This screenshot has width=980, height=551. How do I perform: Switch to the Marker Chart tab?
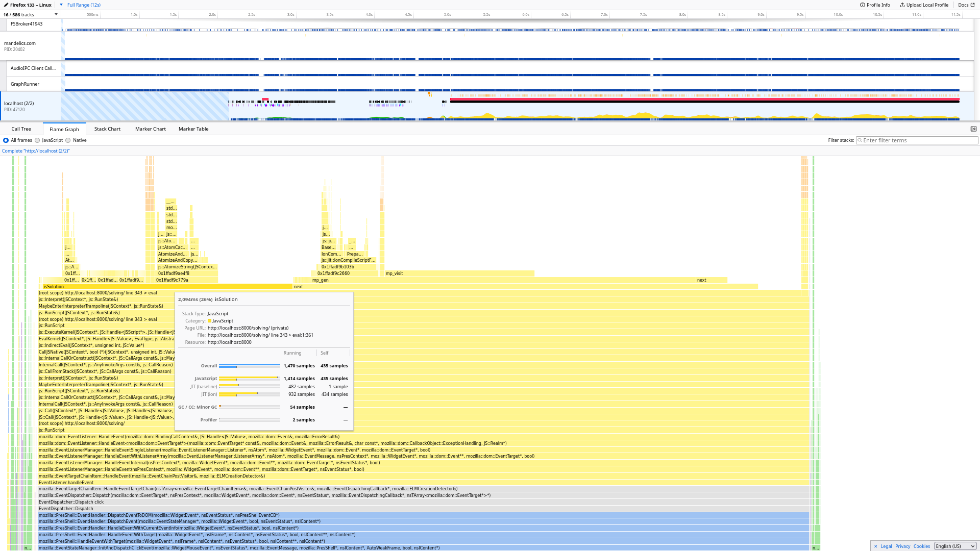pos(150,129)
